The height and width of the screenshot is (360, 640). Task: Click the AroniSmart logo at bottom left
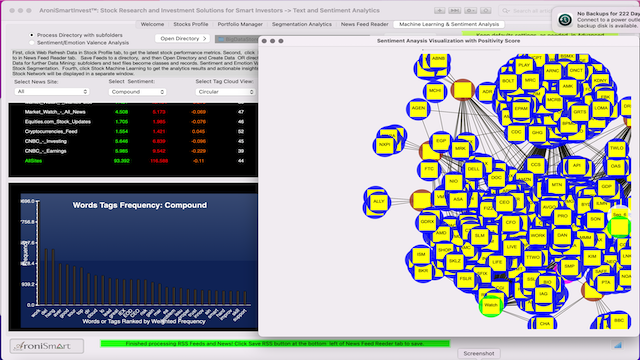pos(47,346)
